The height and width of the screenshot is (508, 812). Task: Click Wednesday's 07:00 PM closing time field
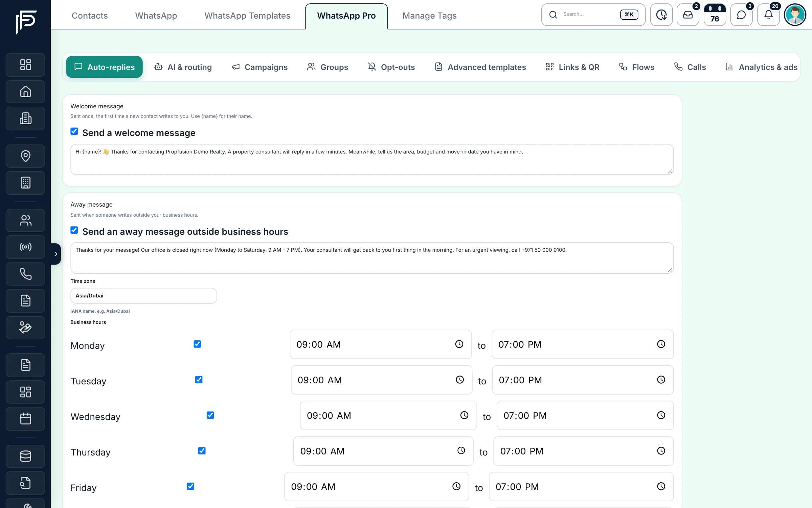[x=585, y=416]
